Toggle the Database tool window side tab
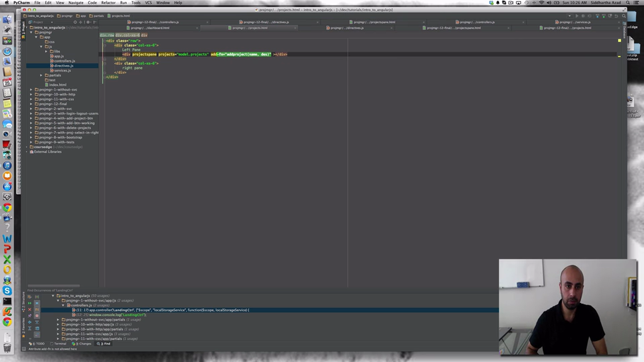 (624, 31)
